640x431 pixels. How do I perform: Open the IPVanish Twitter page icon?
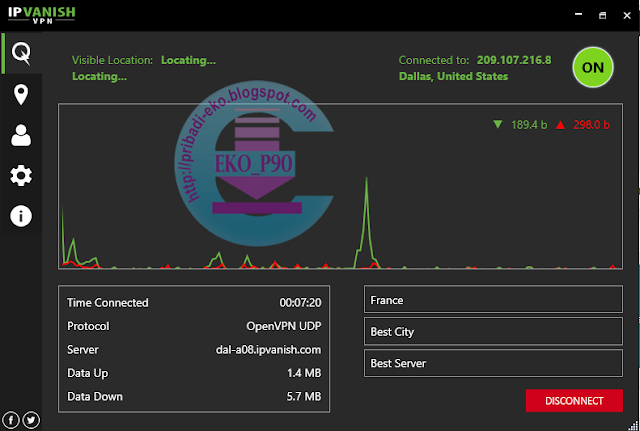pos(31,420)
